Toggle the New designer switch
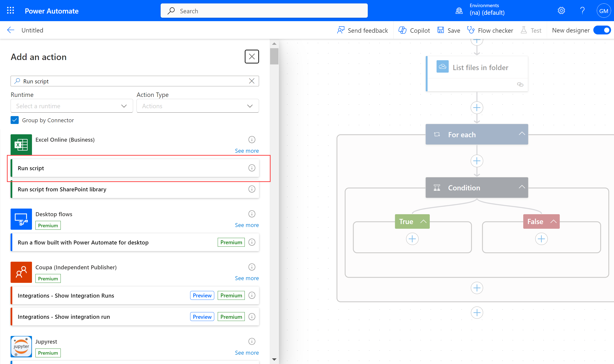 pyautogui.click(x=602, y=30)
